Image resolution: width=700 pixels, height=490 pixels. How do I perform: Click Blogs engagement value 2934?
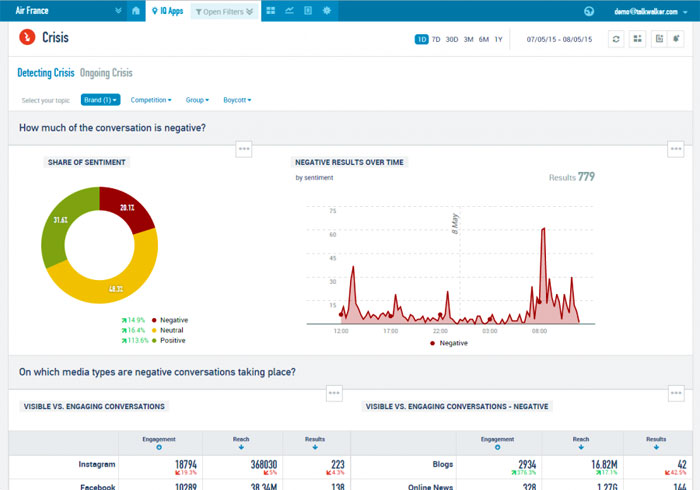(527, 465)
